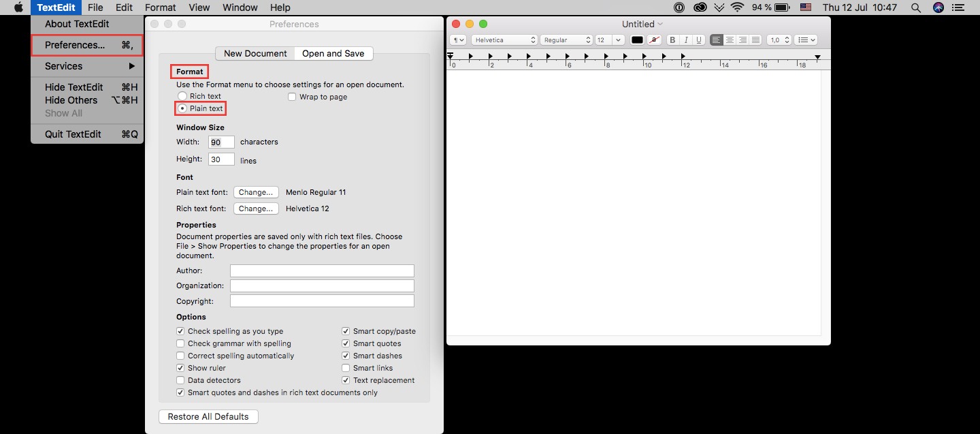Click Restore All Defaults button
This screenshot has height=434, width=980.
(x=208, y=416)
